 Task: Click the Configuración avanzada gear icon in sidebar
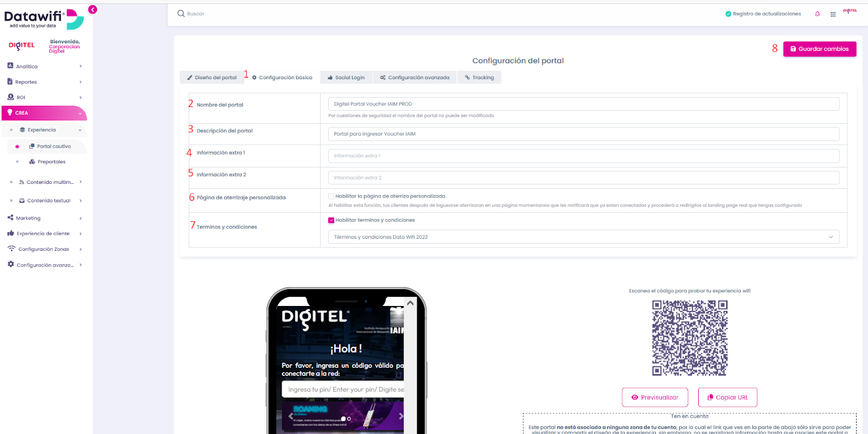pyautogui.click(x=11, y=264)
